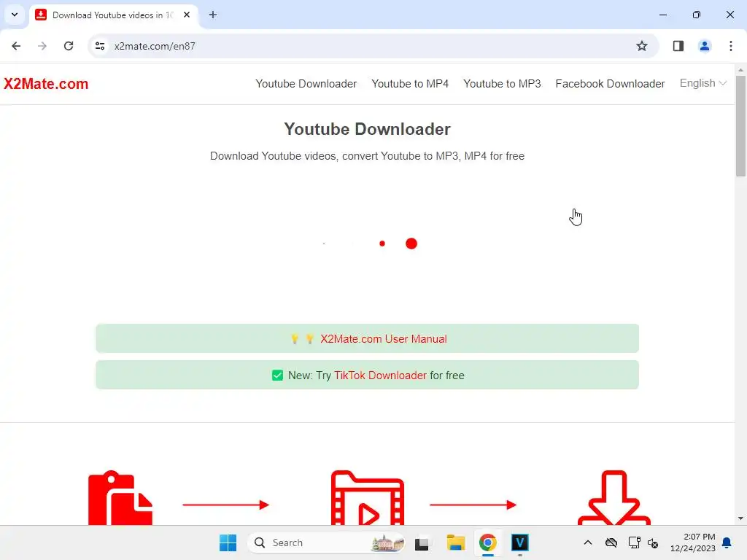
Task: Open the tab search dropdown arrow
Action: tap(15, 15)
